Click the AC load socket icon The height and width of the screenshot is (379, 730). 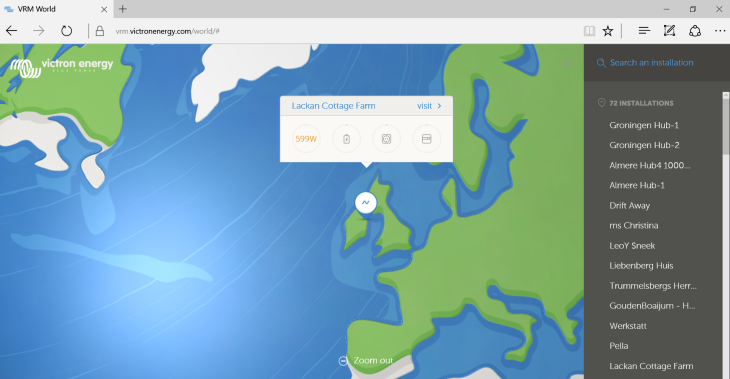click(x=386, y=139)
